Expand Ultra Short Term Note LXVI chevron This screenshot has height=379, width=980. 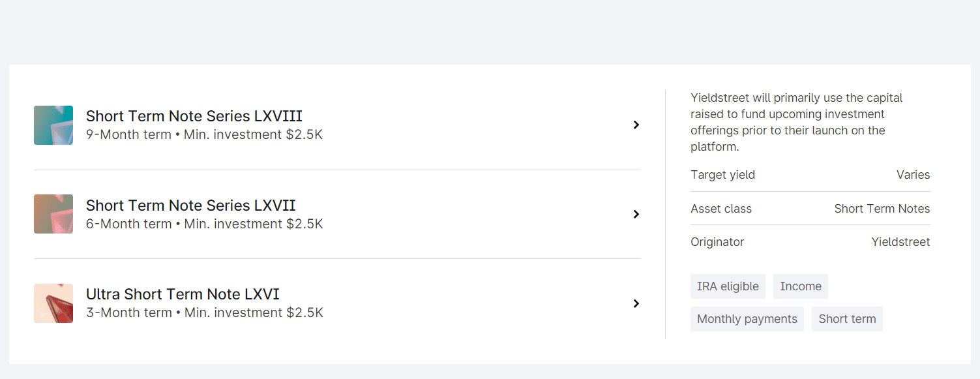[x=636, y=303]
